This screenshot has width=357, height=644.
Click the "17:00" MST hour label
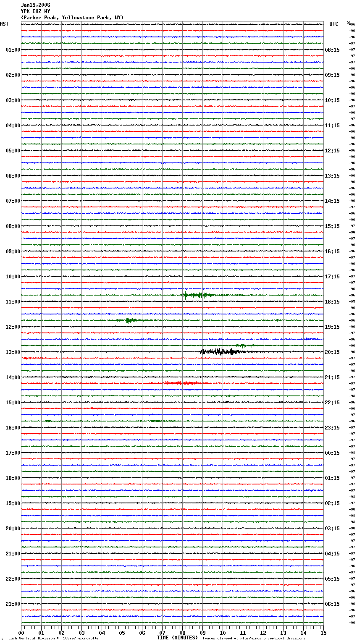13,453
